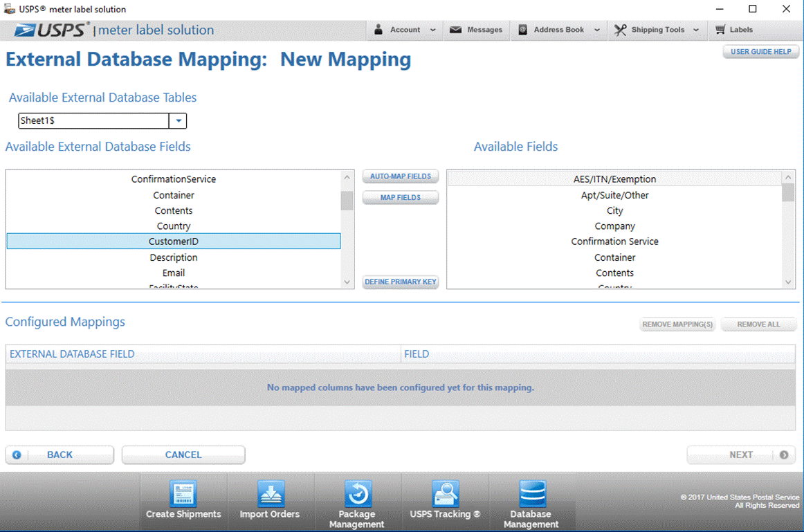The height and width of the screenshot is (532, 804).
Task: Select Container in external database fields
Action: pyautogui.click(x=173, y=195)
